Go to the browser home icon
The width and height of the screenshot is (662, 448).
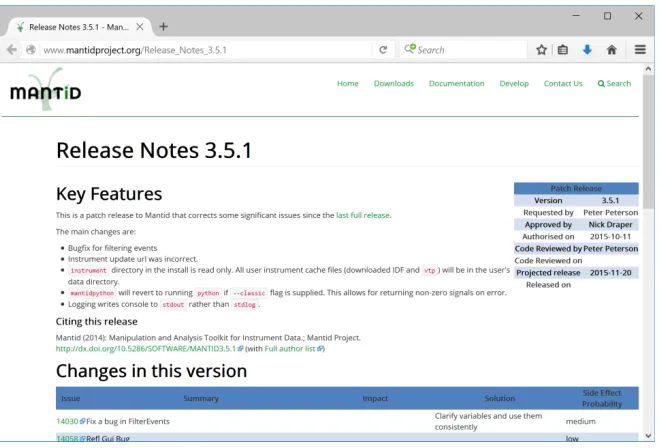point(612,50)
